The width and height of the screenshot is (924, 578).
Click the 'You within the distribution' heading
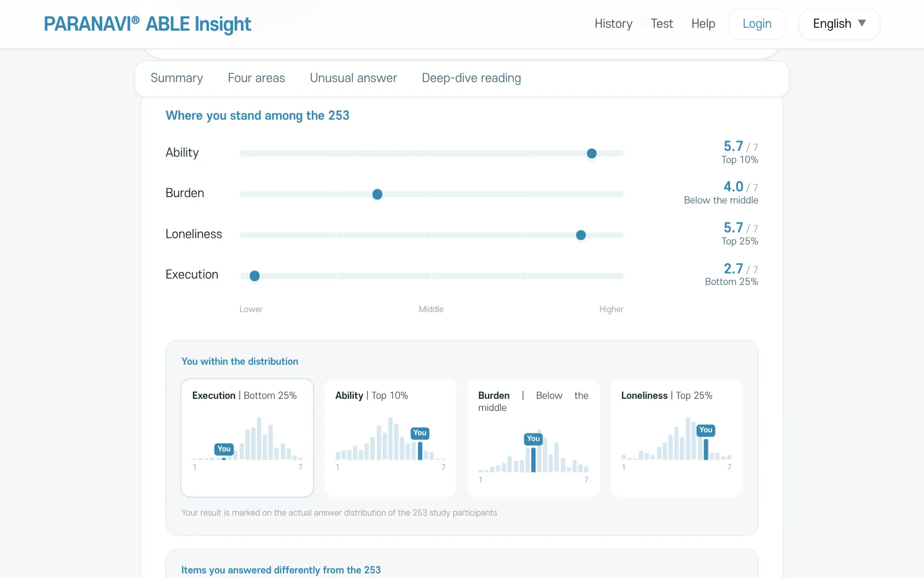pyautogui.click(x=240, y=361)
